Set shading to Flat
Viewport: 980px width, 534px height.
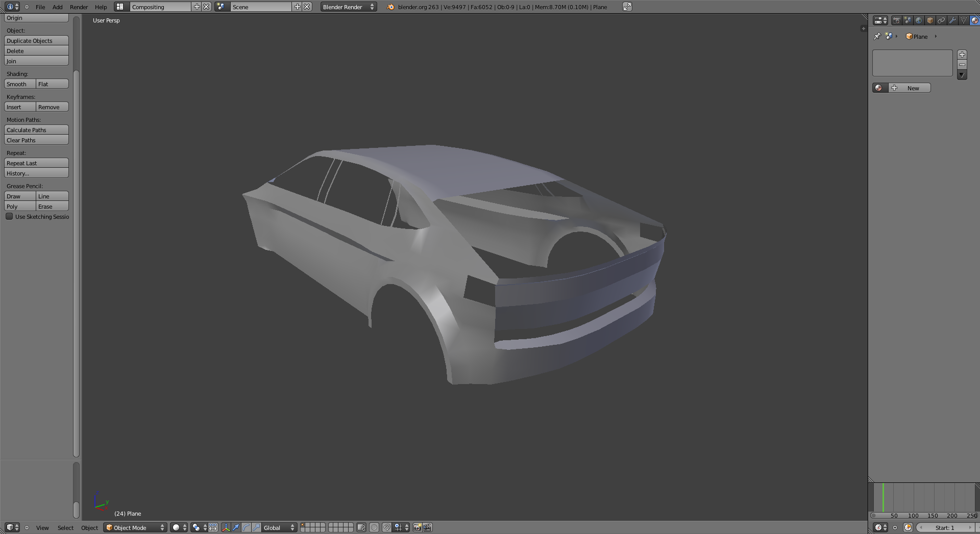click(52, 84)
